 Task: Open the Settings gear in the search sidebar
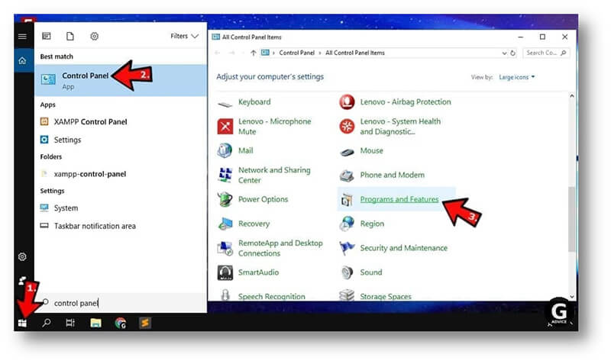pos(23,256)
